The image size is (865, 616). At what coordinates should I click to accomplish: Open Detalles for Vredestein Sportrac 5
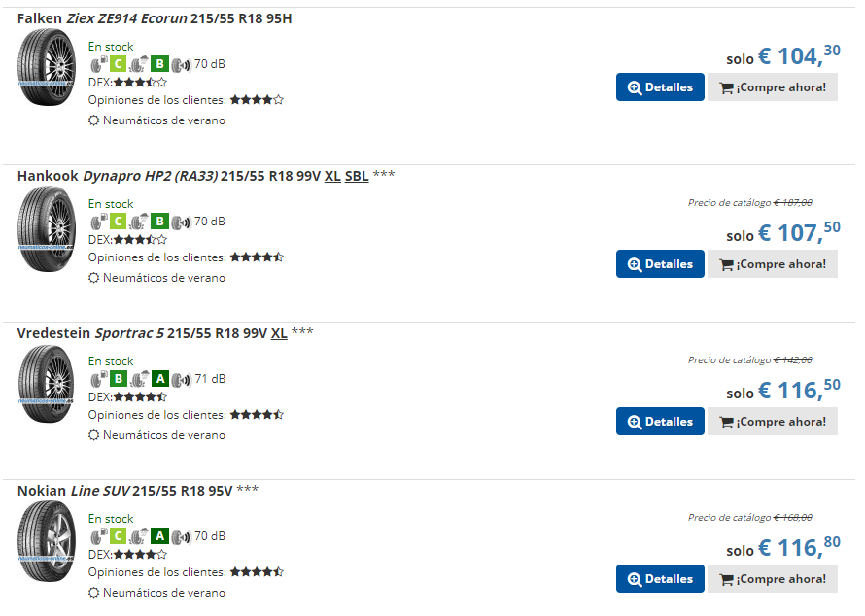coord(660,422)
